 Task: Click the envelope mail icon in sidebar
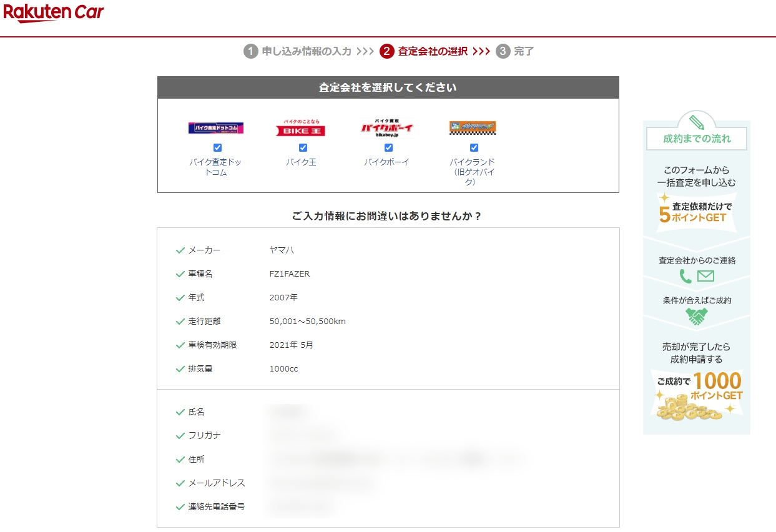point(705,276)
